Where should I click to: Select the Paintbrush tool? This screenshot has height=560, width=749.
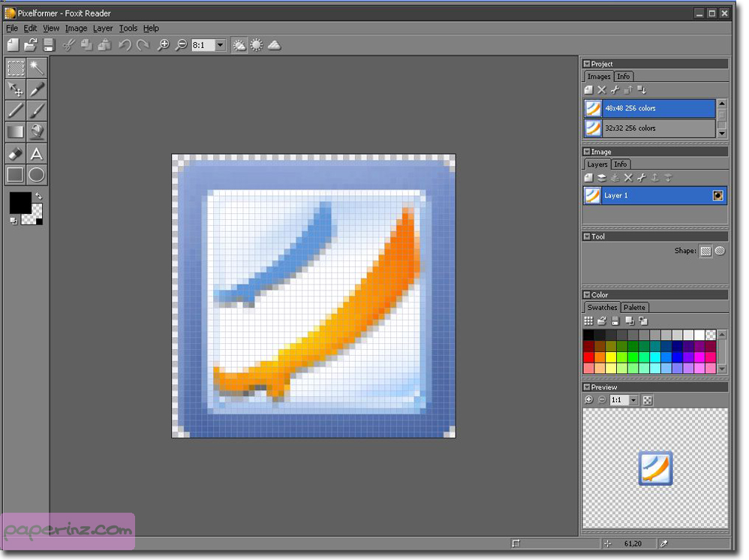coord(36,110)
